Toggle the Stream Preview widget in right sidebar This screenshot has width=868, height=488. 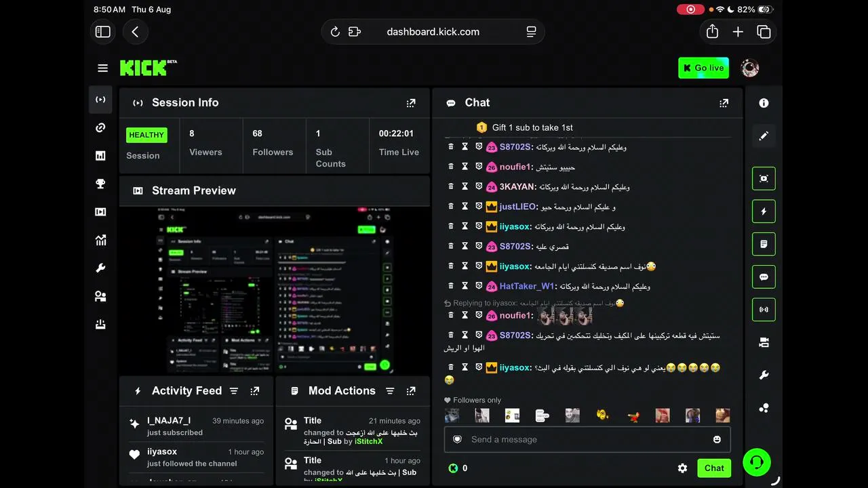764,178
